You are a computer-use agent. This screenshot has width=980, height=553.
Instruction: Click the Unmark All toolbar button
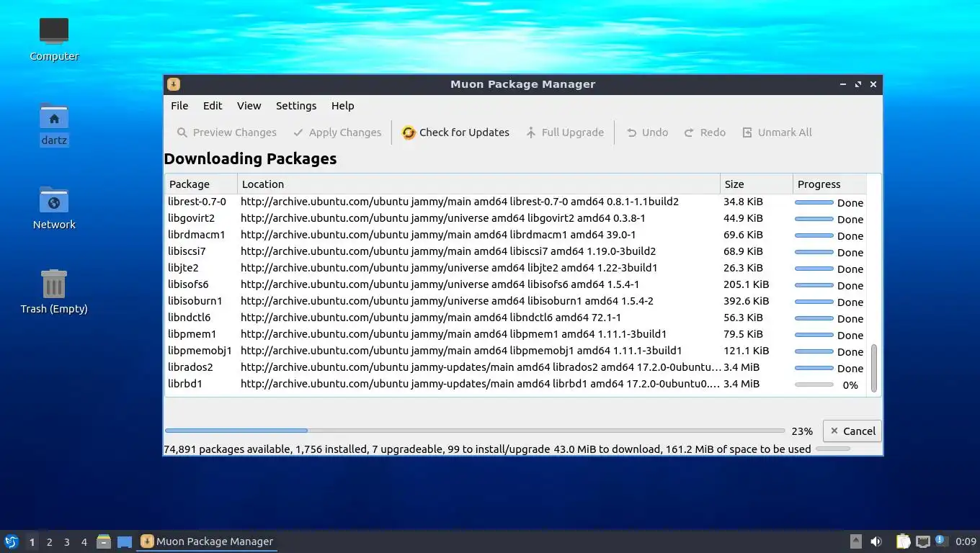click(777, 132)
